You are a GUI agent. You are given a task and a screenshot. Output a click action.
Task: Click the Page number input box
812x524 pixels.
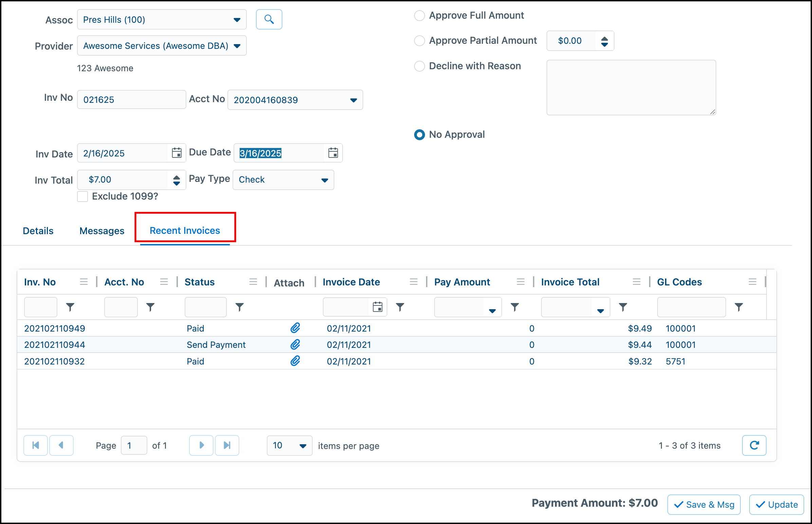pyautogui.click(x=134, y=445)
